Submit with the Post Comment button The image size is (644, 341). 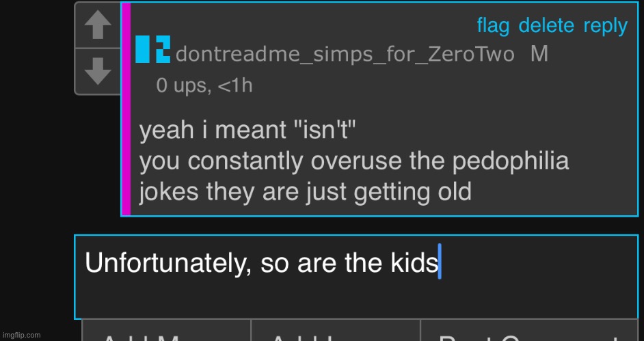(x=529, y=335)
